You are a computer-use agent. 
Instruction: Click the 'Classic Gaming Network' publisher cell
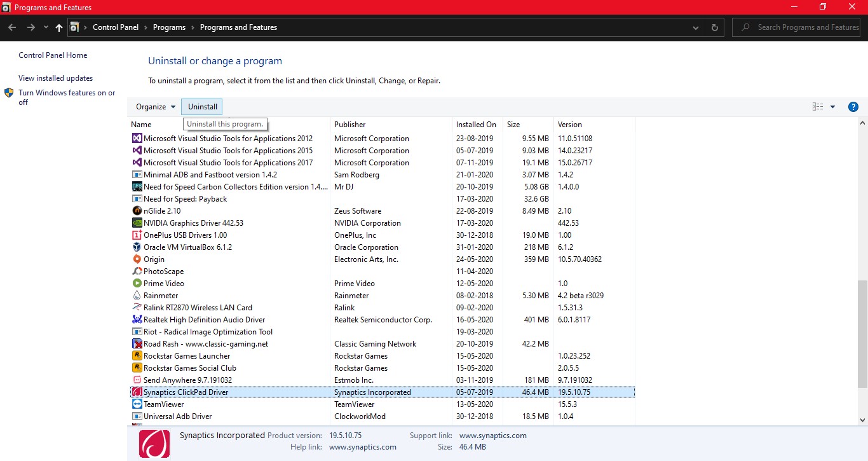375,344
